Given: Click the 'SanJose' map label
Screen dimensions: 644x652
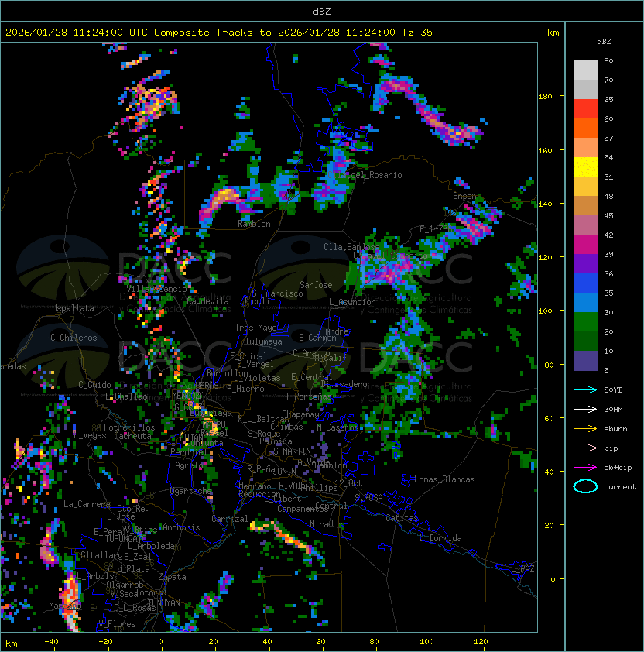Looking at the screenshot, I should [316, 285].
